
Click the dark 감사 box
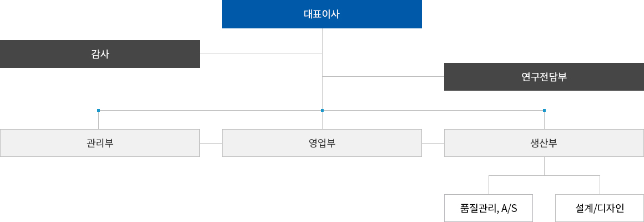pos(100,53)
